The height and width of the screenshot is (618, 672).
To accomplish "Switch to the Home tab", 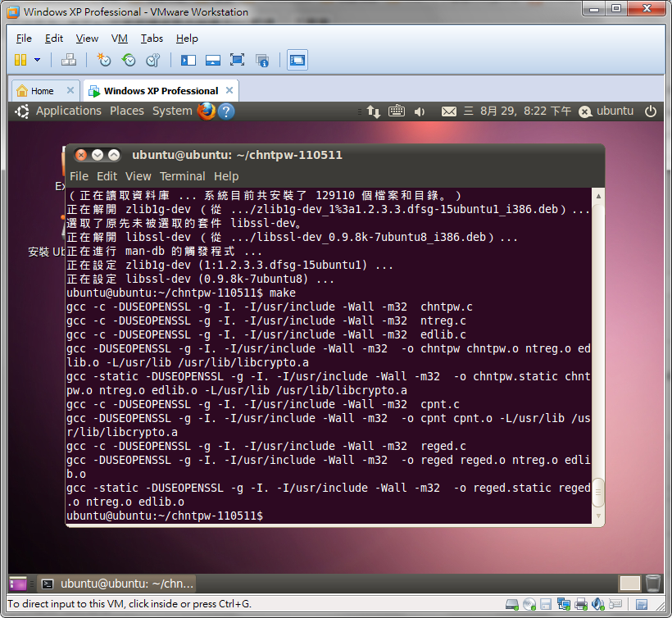I will click(42, 91).
